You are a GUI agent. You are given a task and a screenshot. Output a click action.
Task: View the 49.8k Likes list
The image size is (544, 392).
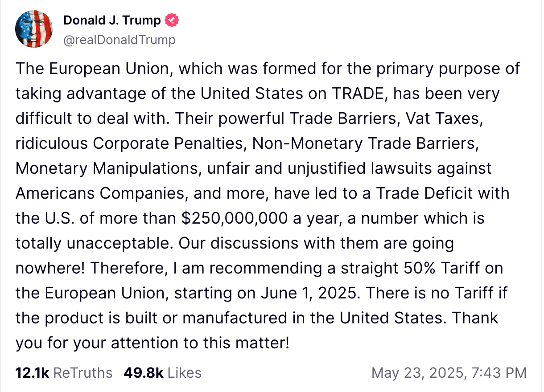coord(163,373)
